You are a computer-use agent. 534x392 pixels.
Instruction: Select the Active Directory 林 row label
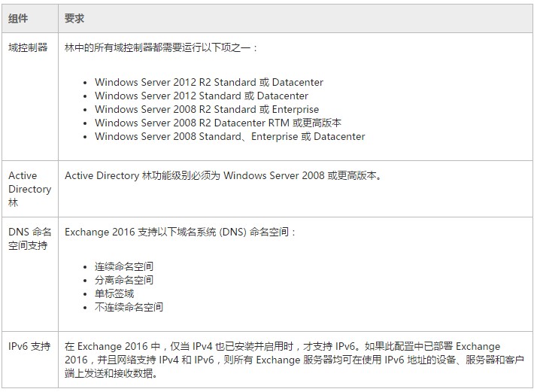point(29,189)
